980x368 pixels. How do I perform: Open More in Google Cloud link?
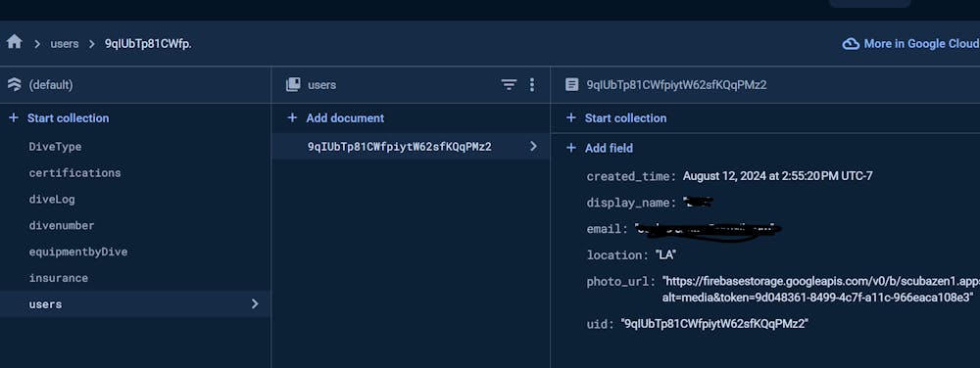[920, 44]
